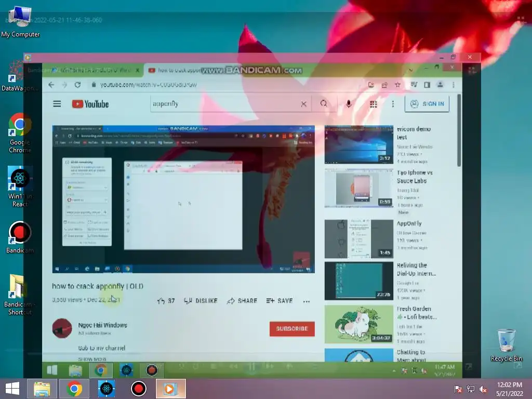
Task: Click the active media player taskbar button
Action: click(x=170, y=389)
